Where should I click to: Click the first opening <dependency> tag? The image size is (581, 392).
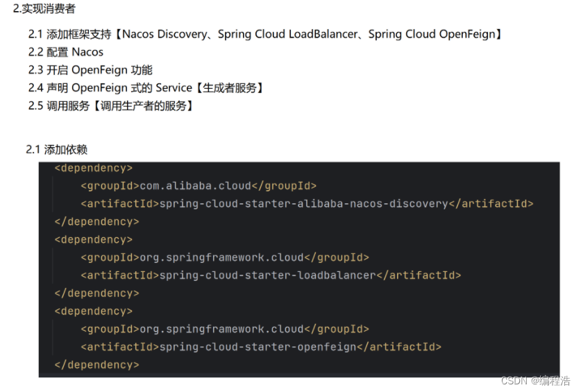pyautogui.click(x=94, y=168)
